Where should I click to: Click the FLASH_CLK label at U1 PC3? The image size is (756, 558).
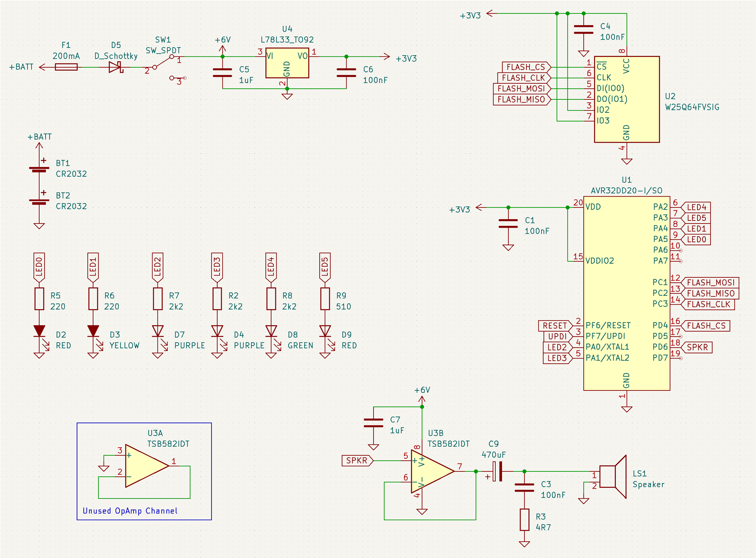coord(708,304)
